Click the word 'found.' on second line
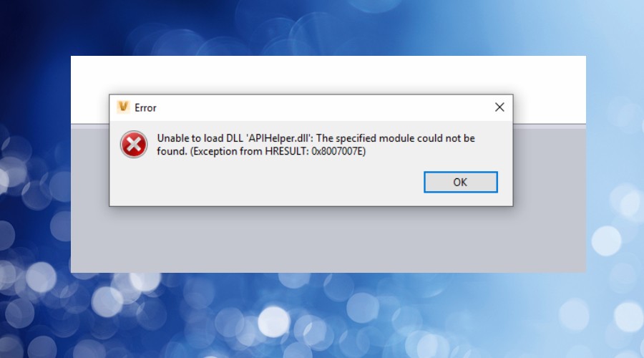Screen dimensions: 644x358 tap(172, 151)
